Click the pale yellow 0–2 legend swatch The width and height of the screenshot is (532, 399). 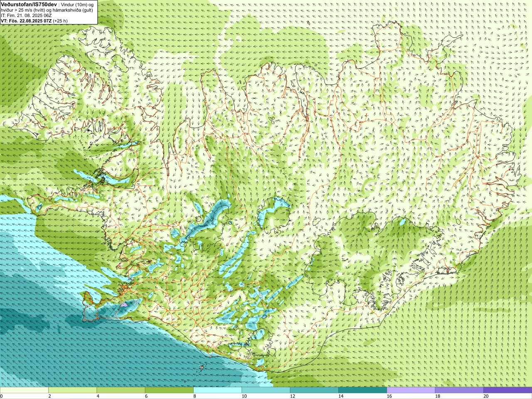click(24, 390)
